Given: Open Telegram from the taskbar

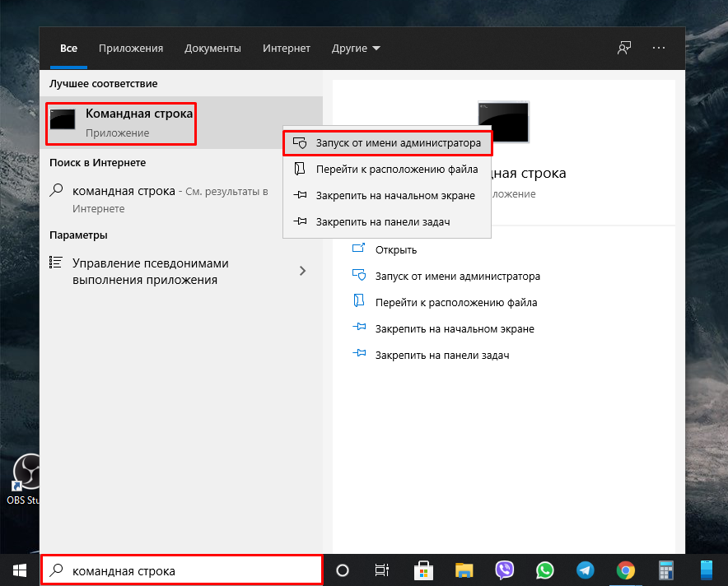Looking at the screenshot, I should [585, 570].
